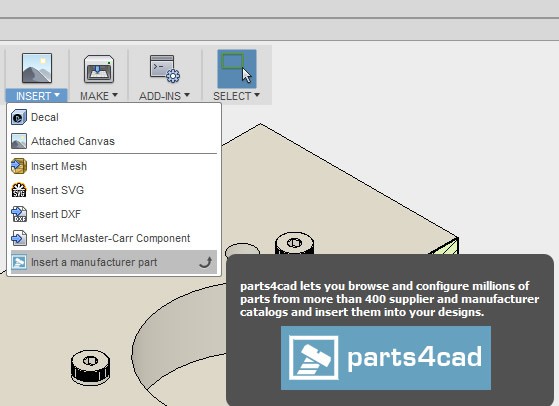Click the Insert DXF icon
The width and height of the screenshot is (559, 406).
tap(19, 214)
